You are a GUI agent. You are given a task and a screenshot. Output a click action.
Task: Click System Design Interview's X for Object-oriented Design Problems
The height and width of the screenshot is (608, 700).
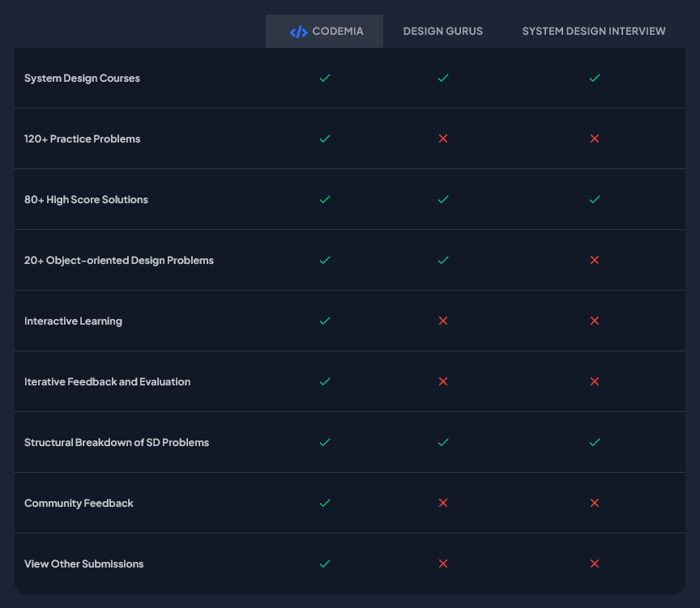[x=595, y=261]
